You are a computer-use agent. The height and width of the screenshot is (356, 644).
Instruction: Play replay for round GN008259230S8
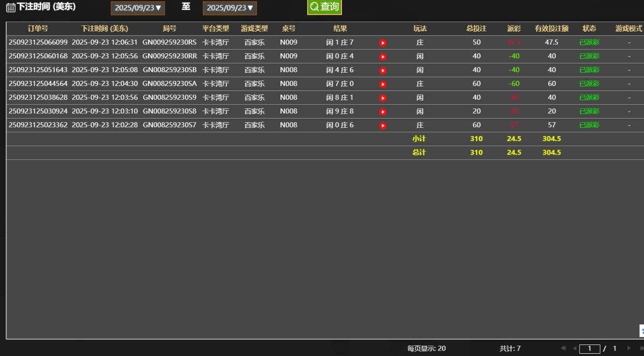pyautogui.click(x=382, y=112)
